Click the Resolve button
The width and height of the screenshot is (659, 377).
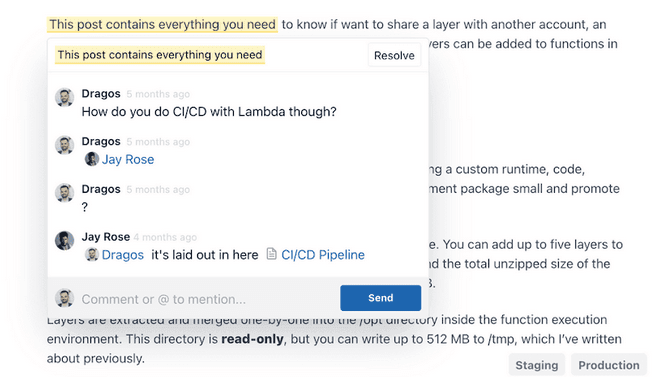[394, 55]
